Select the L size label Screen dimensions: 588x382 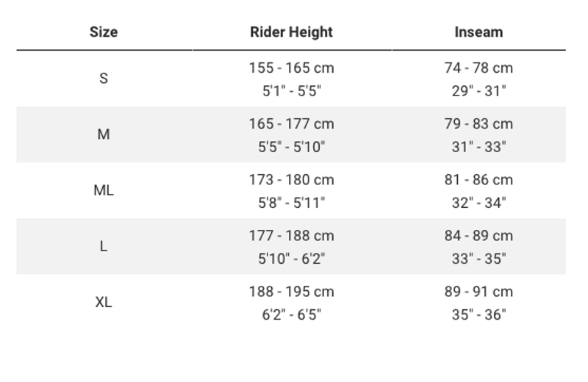104,246
